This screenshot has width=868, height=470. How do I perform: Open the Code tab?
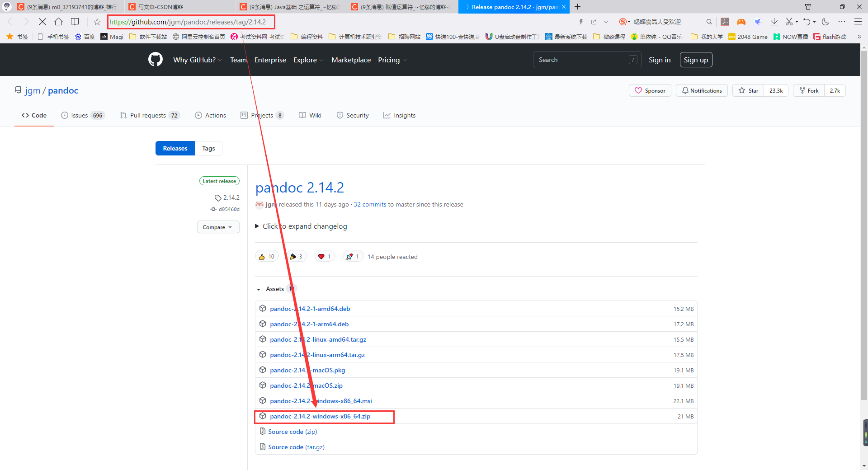[34, 115]
